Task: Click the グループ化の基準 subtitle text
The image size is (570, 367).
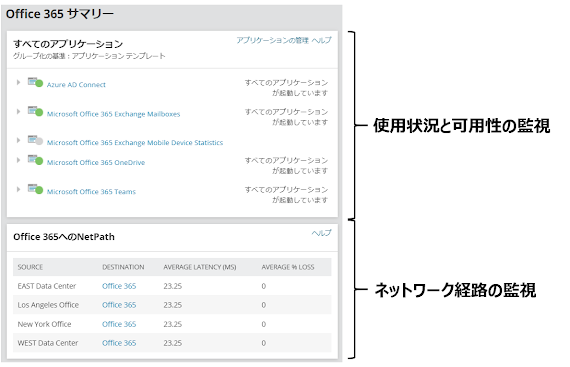Action: (x=89, y=56)
